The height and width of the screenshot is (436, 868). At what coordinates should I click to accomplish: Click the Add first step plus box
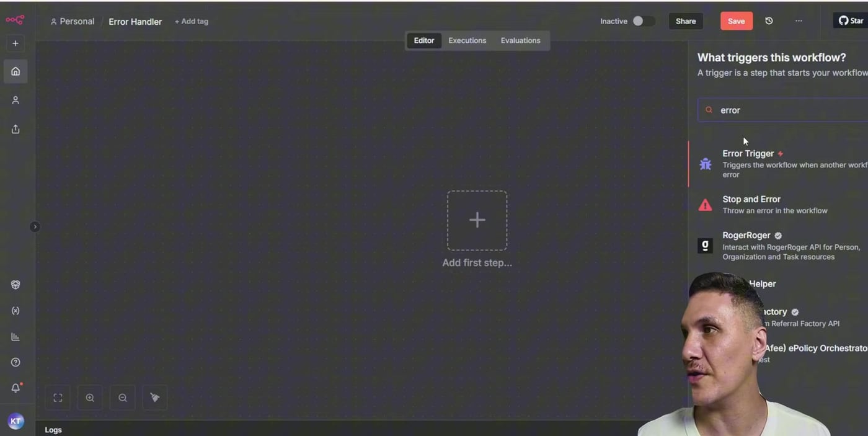pyautogui.click(x=477, y=220)
